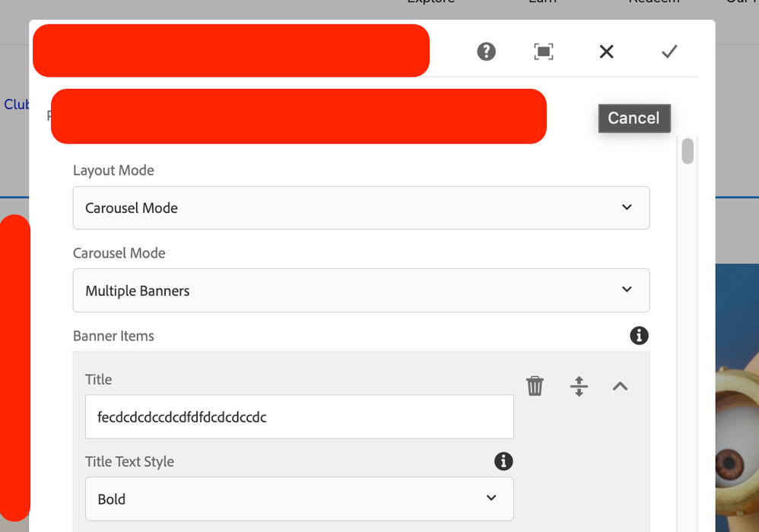Click the dialog's vertical scrollbar thumb
Viewport: 759px width, 532px height.
tap(688, 150)
